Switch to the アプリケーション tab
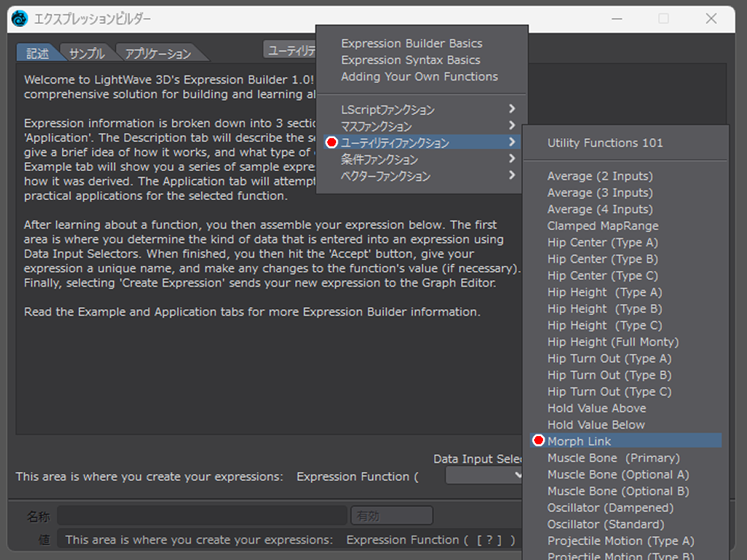This screenshot has height=560, width=747. 158,53
